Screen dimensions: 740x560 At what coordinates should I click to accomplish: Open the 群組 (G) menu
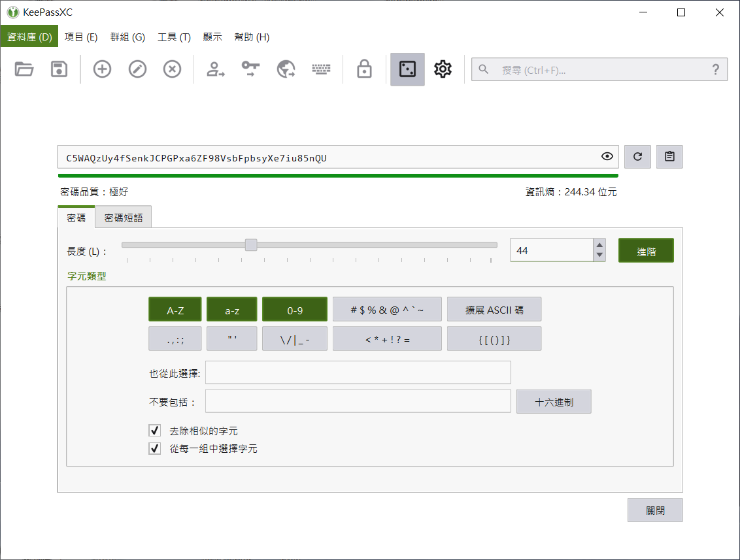[x=127, y=37]
